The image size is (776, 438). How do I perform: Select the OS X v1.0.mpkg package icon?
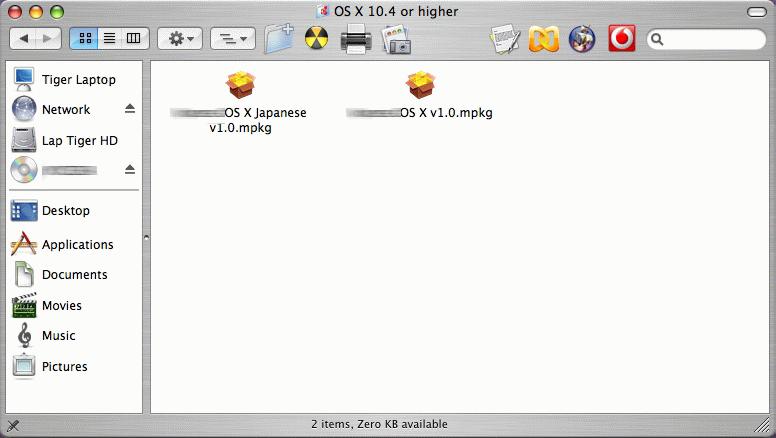pos(421,84)
